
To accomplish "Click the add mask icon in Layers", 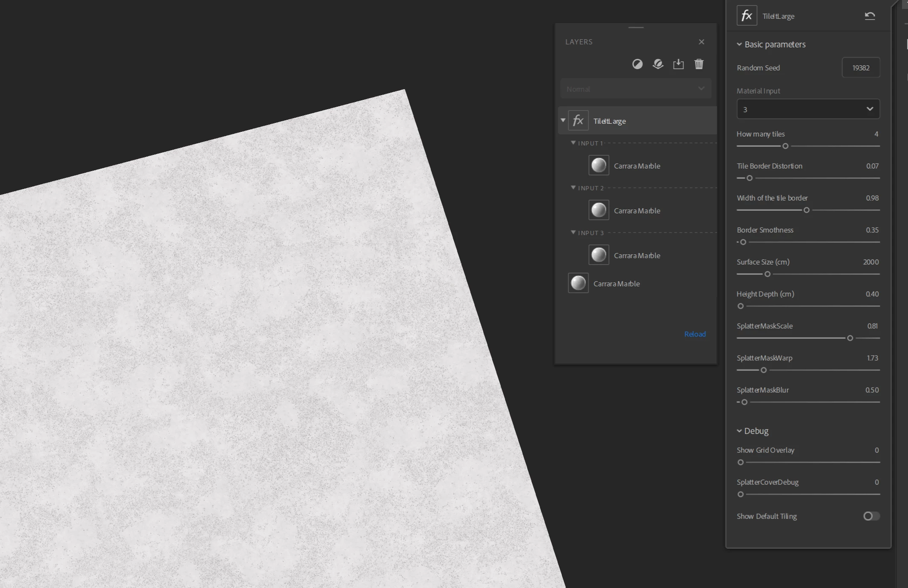I will click(x=637, y=64).
